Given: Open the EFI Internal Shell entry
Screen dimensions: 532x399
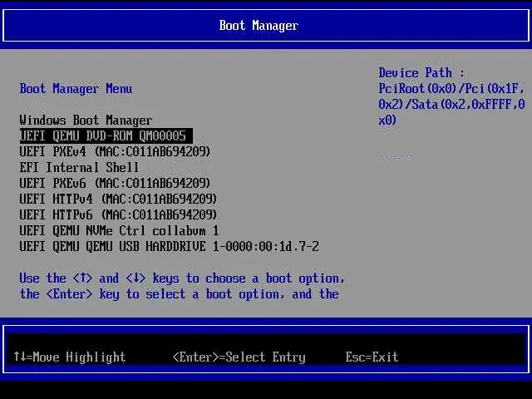Looking at the screenshot, I should 79,167.
